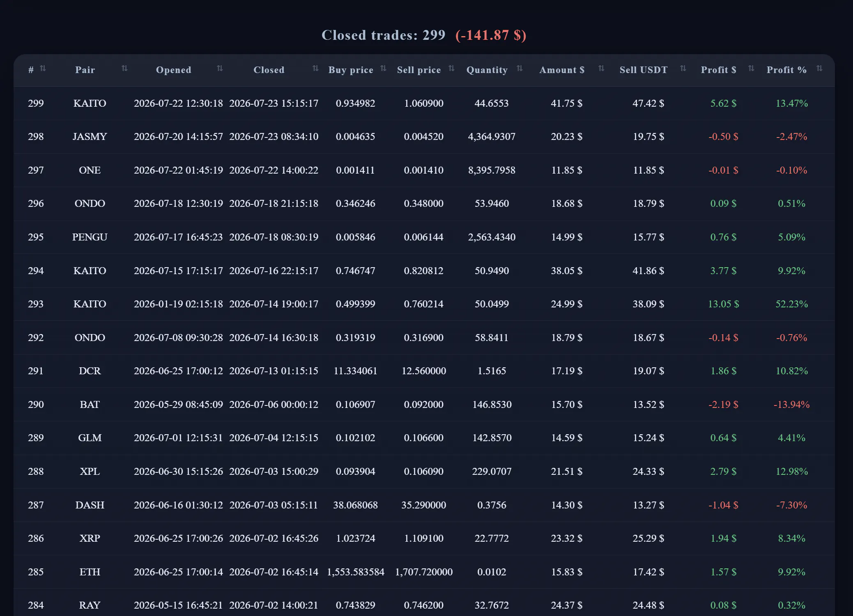Select DCR pair in trade 291
Image resolution: width=853 pixels, height=616 pixels.
pos(90,371)
